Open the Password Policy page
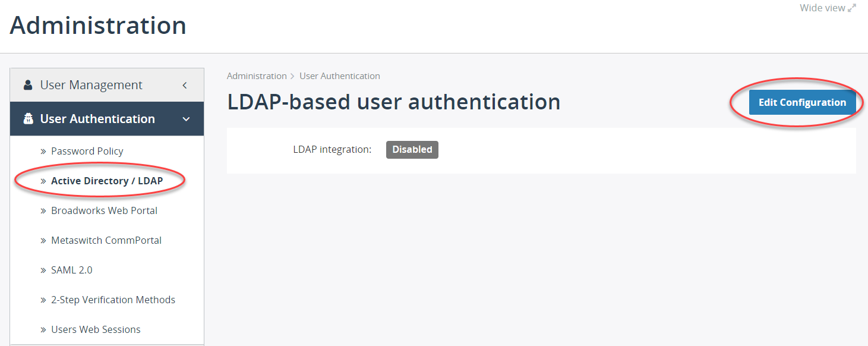Image resolution: width=868 pixels, height=346 pixels. click(87, 150)
